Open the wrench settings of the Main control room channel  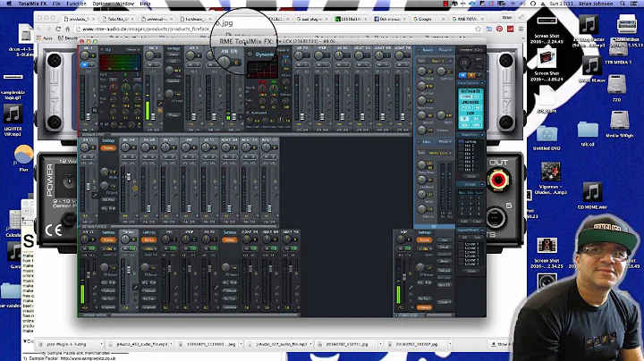click(411, 289)
